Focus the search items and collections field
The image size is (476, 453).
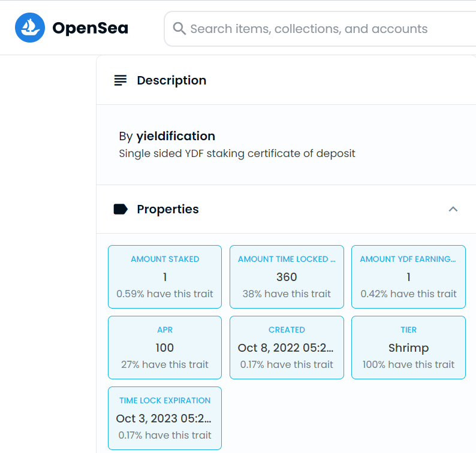320,29
